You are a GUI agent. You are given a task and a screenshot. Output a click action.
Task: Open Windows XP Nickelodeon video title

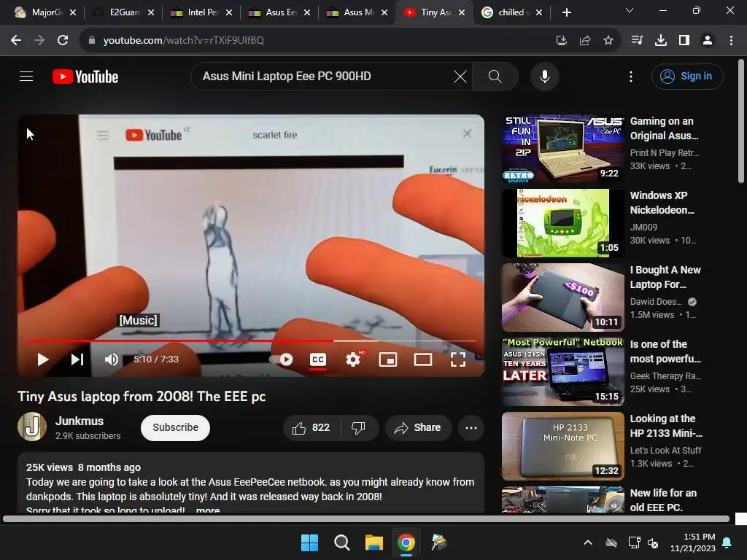click(662, 203)
